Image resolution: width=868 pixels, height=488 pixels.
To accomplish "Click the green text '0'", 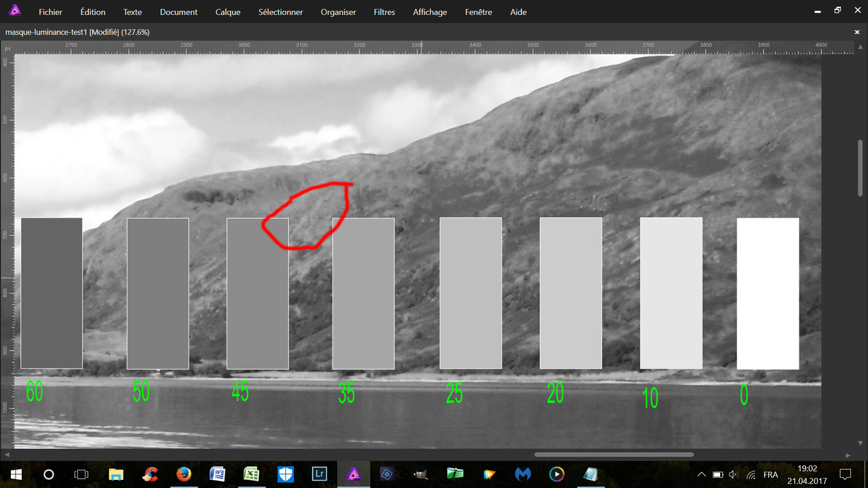I will [x=744, y=395].
